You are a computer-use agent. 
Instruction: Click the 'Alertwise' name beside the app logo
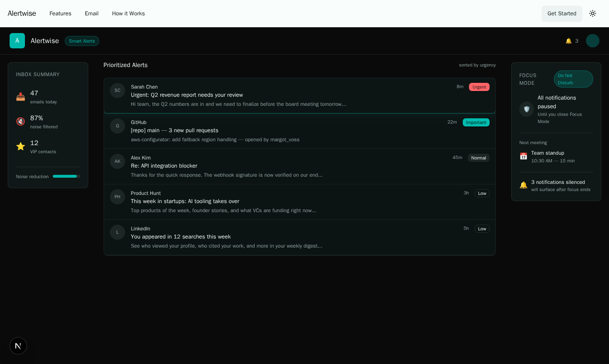[x=45, y=41]
